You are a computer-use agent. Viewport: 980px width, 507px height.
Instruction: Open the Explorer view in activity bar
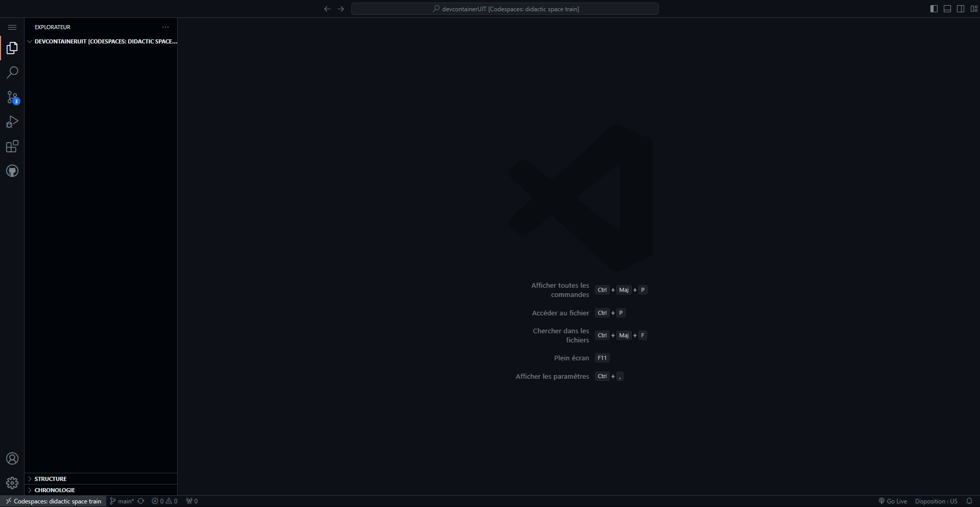(x=12, y=48)
